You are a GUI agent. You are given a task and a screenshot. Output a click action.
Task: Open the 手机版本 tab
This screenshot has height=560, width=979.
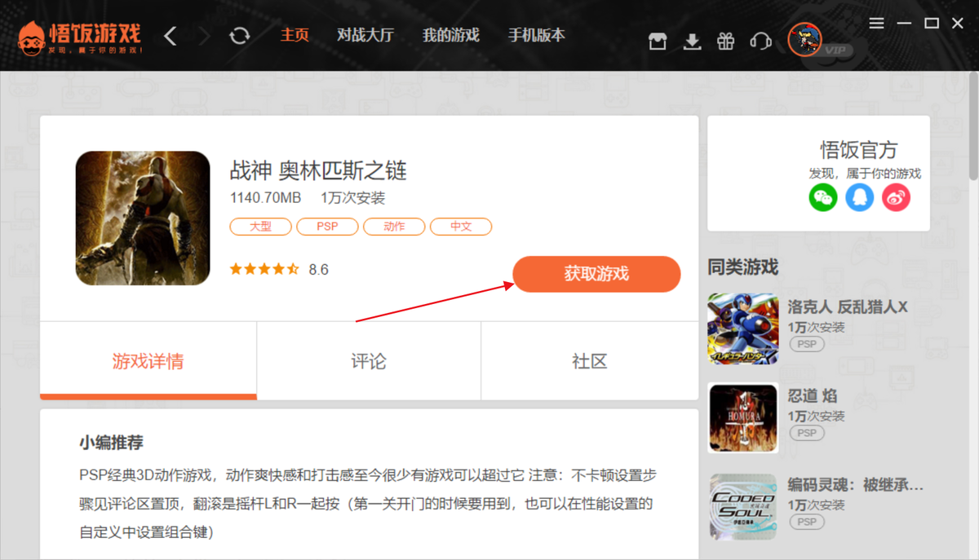[537, 35]
